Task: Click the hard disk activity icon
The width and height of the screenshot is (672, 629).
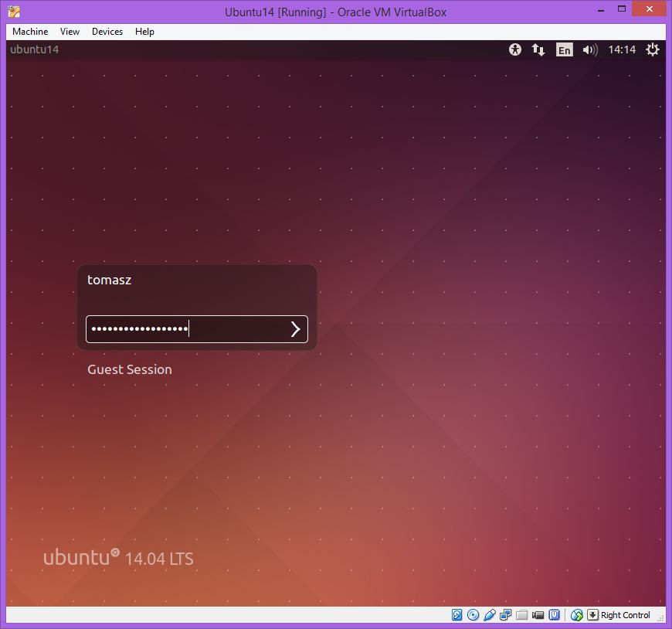Action: click(456, 615)
